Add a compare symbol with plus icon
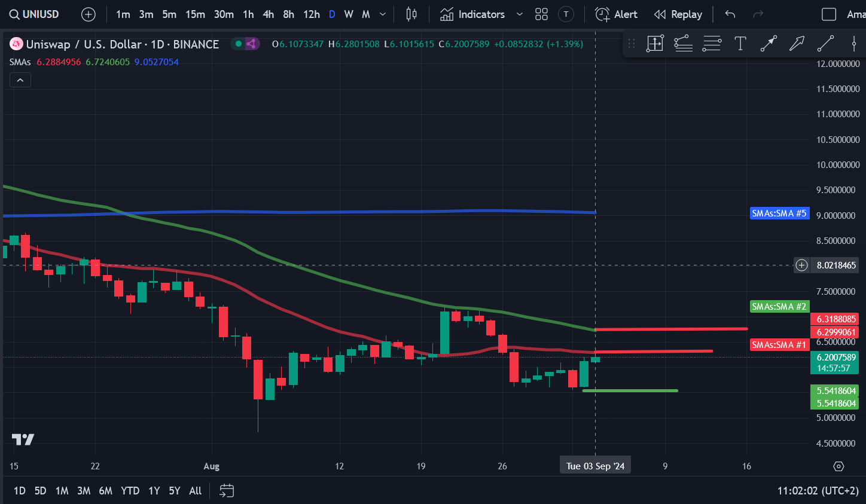866x504 pixels. [x=89, y=14]
